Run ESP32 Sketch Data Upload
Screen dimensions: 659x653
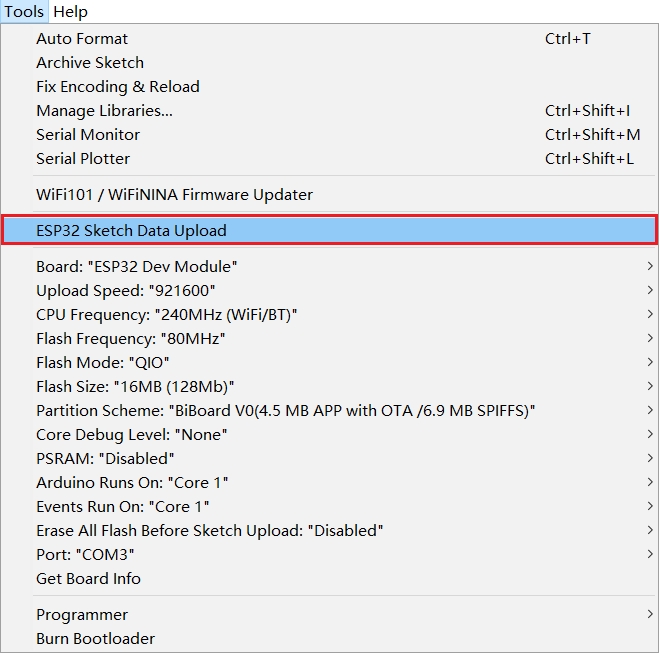click(x=131, y=231)
